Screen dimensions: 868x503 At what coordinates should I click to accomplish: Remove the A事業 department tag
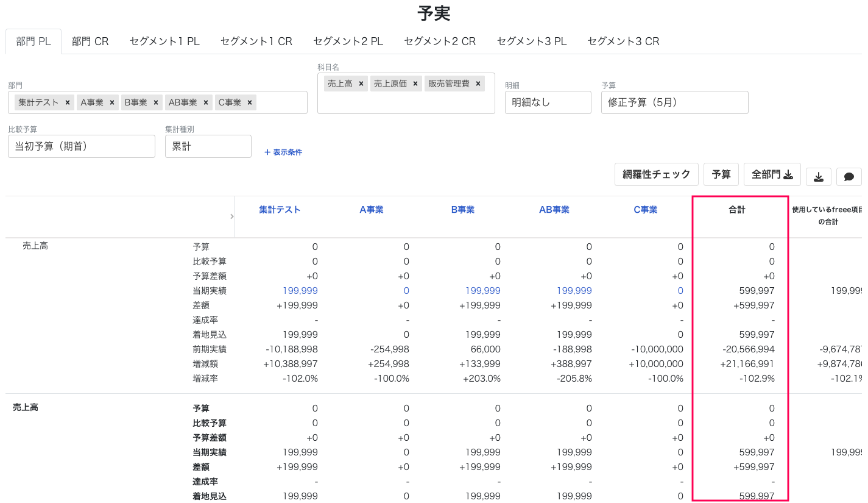112,102
